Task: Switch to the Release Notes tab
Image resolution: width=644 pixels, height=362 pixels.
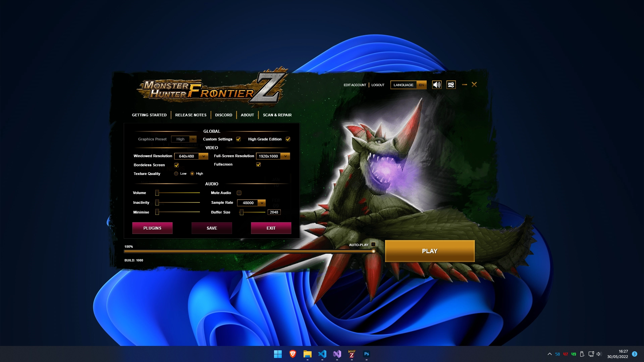Action: pos(191,115)
